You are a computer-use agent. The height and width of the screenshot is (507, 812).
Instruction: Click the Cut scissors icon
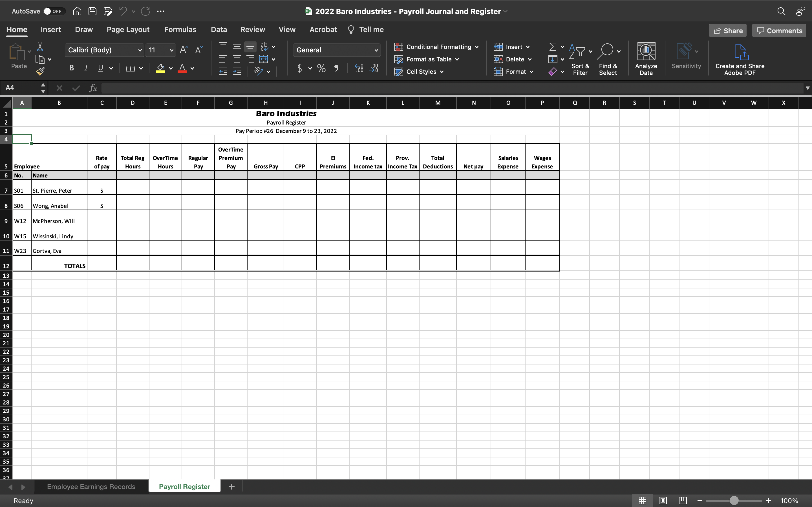(x=40, y=47)
